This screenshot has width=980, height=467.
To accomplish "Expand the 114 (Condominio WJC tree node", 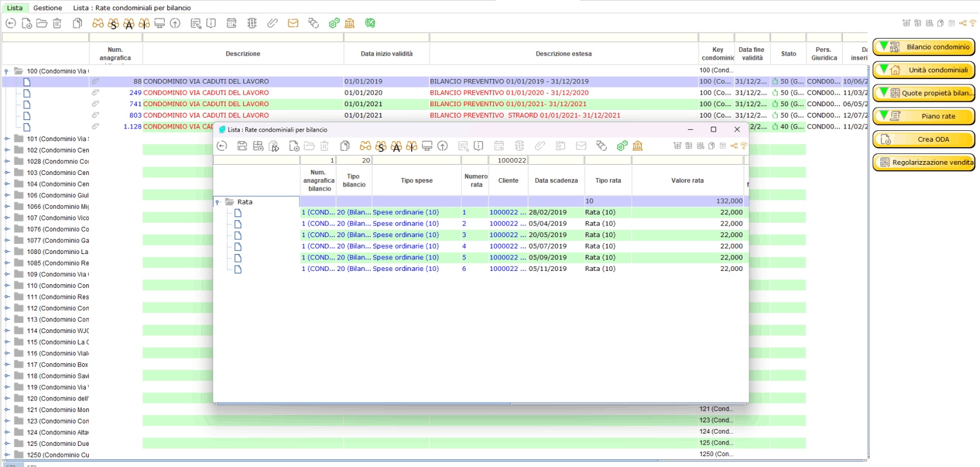I will point(7,331).
